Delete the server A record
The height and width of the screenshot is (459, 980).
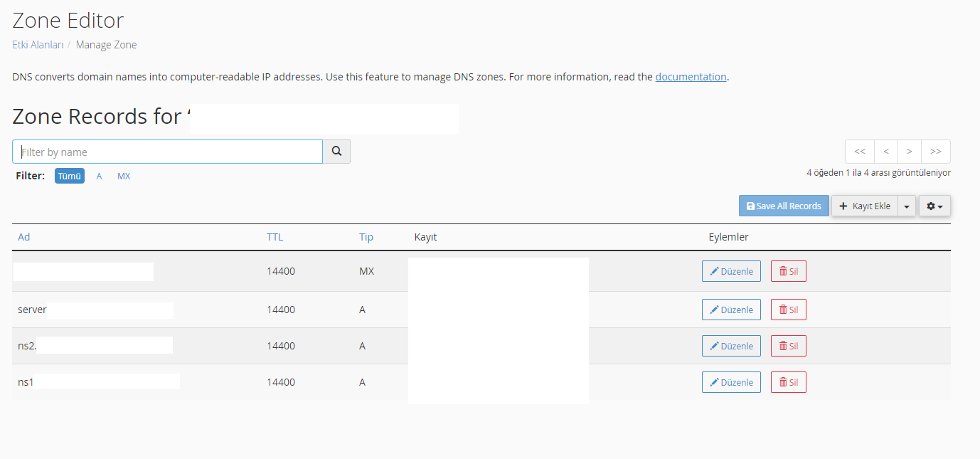coord(789,310)
